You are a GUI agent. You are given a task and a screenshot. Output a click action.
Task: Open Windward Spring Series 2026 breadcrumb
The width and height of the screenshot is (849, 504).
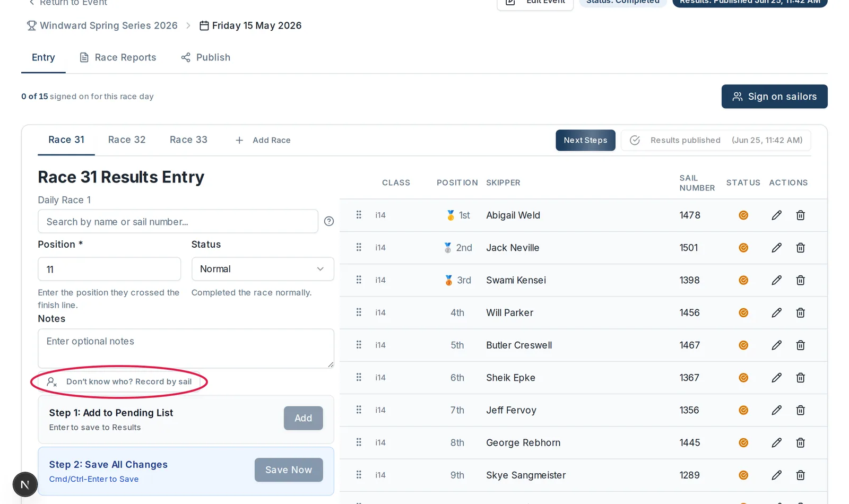coord(102,25)
